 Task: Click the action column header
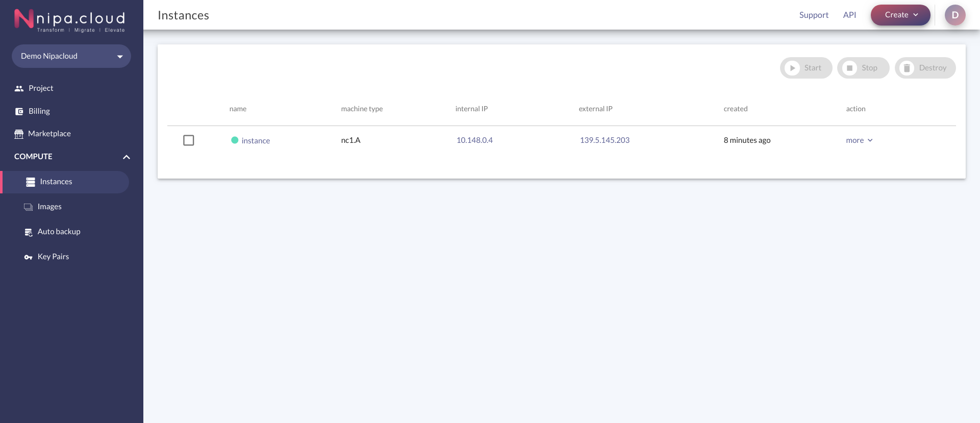[856, 109]
